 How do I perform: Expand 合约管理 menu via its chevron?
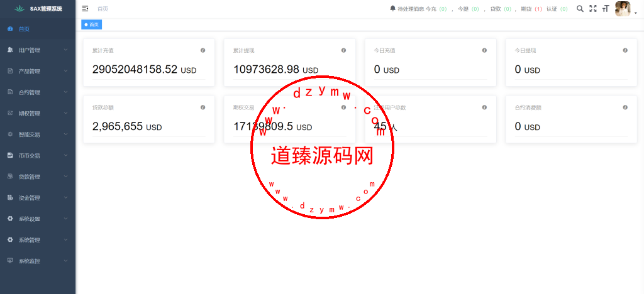click(65, 92)
